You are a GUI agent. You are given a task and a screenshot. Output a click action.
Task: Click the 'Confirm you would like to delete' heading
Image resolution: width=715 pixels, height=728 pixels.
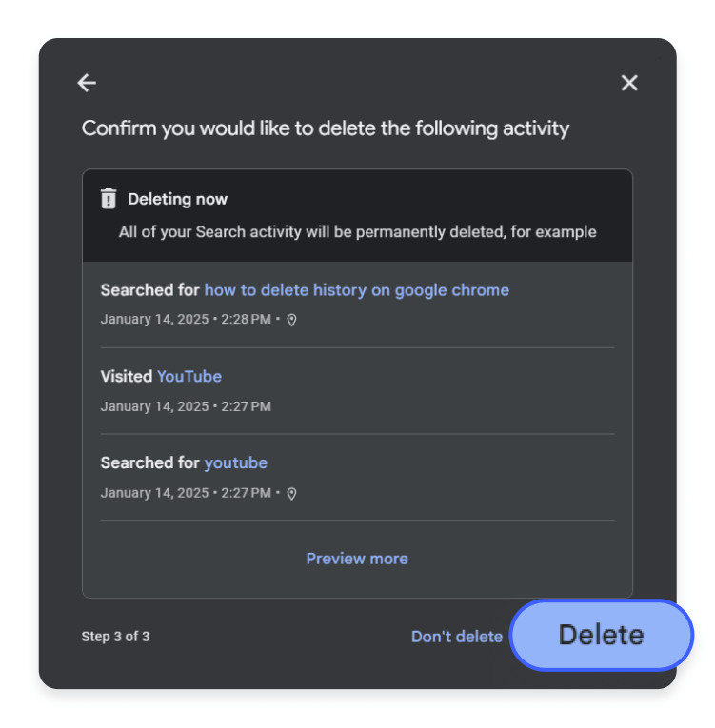(x=326, y=128)
